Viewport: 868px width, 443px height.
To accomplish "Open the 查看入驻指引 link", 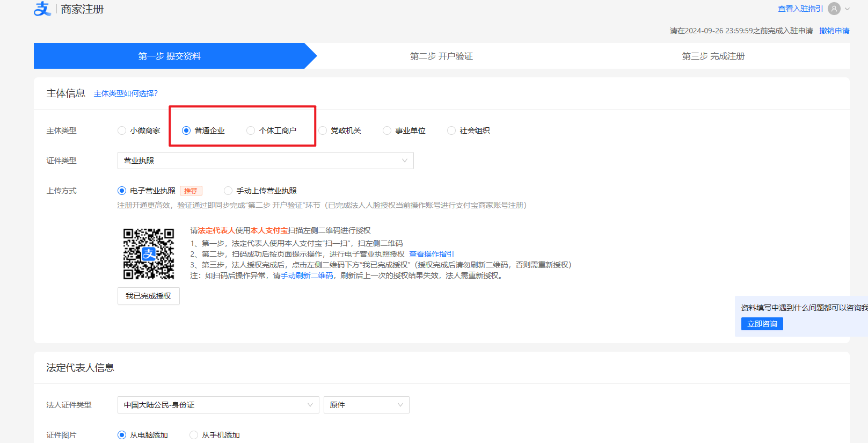I will tap(800, 9).
